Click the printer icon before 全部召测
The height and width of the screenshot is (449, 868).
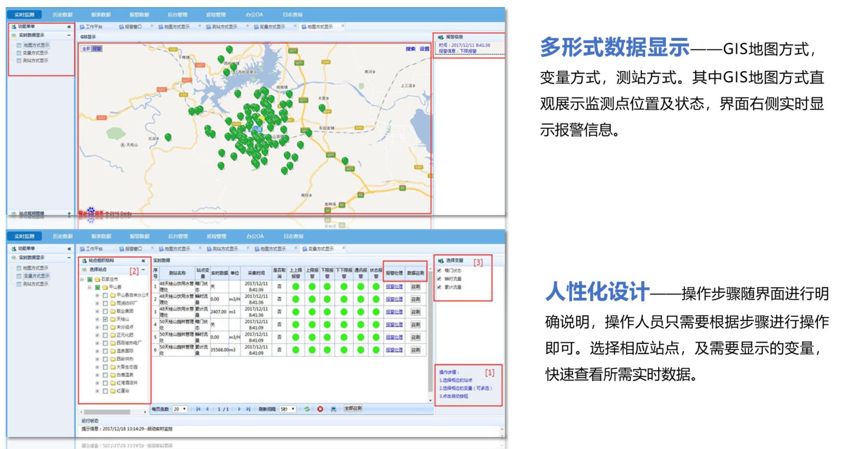pyautogui.click(x=333, y=410)
